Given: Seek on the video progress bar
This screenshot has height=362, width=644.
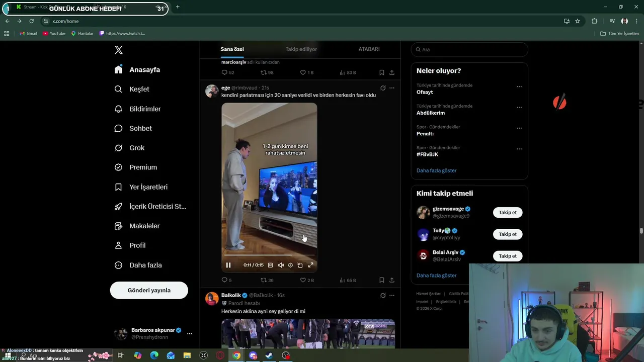Looking at the screenshot, I should [269, 255].
